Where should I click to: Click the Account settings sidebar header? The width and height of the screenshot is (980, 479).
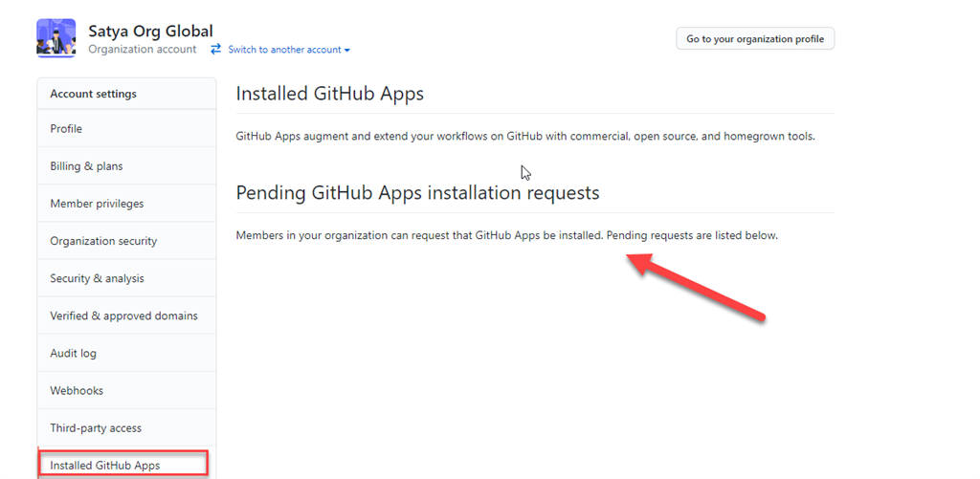click(93, 94)
